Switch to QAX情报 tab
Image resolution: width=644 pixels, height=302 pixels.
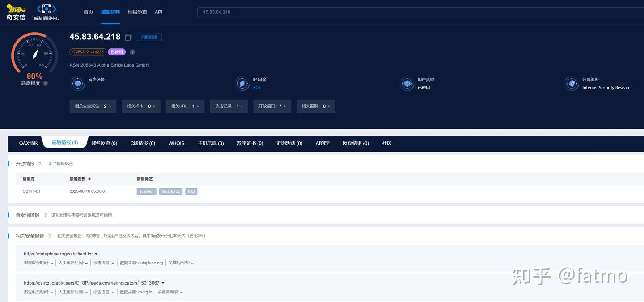(x=29, y=143)
